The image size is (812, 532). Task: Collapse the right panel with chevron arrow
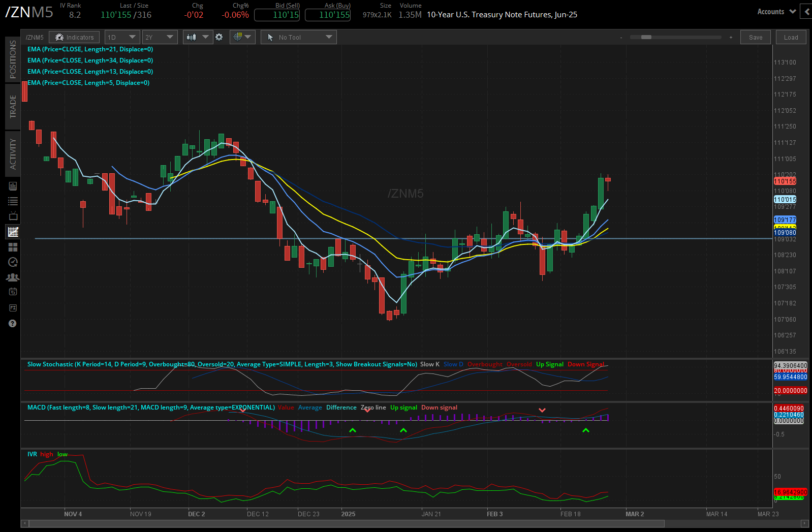click(x=806, y=11)
